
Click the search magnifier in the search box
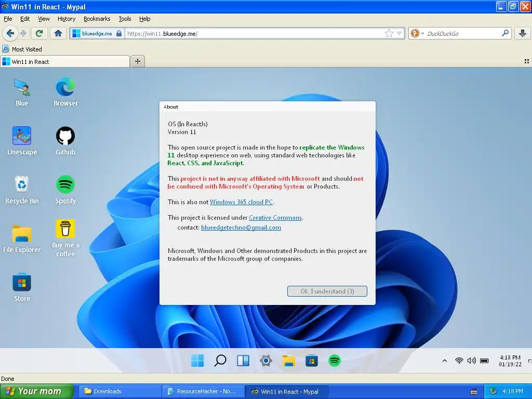(505, 33)
